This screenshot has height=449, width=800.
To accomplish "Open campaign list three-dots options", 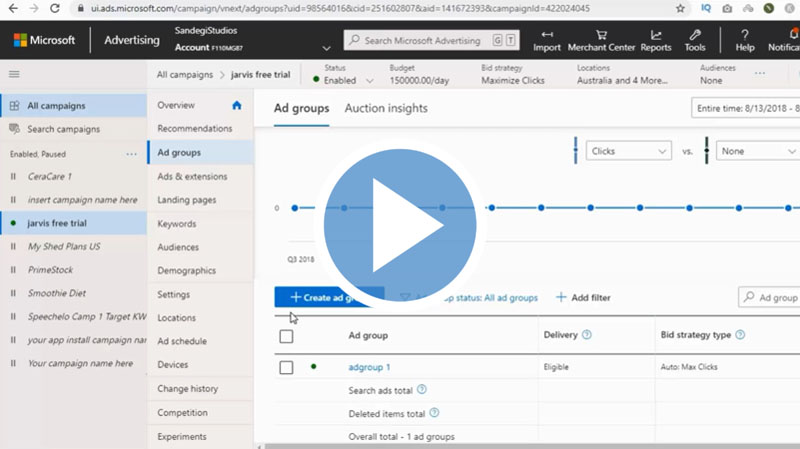I will tap(132, 154).
